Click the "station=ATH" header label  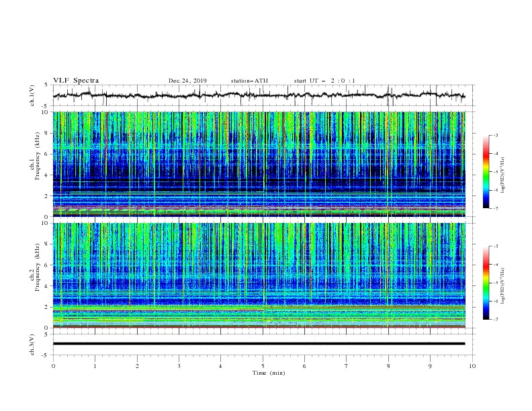point(249,81)
